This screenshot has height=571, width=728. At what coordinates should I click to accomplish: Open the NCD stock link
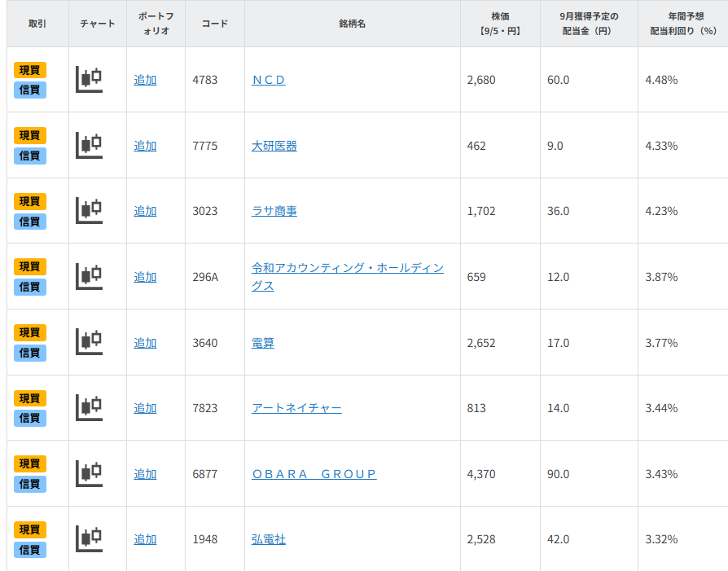click(x=269, y=80)
